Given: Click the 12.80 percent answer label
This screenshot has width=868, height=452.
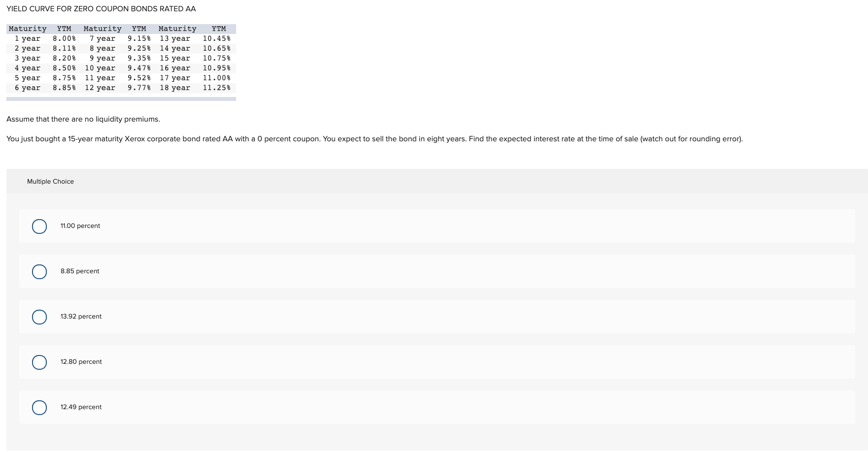Looking at the screenshot, I should click(x=81, y=362).
